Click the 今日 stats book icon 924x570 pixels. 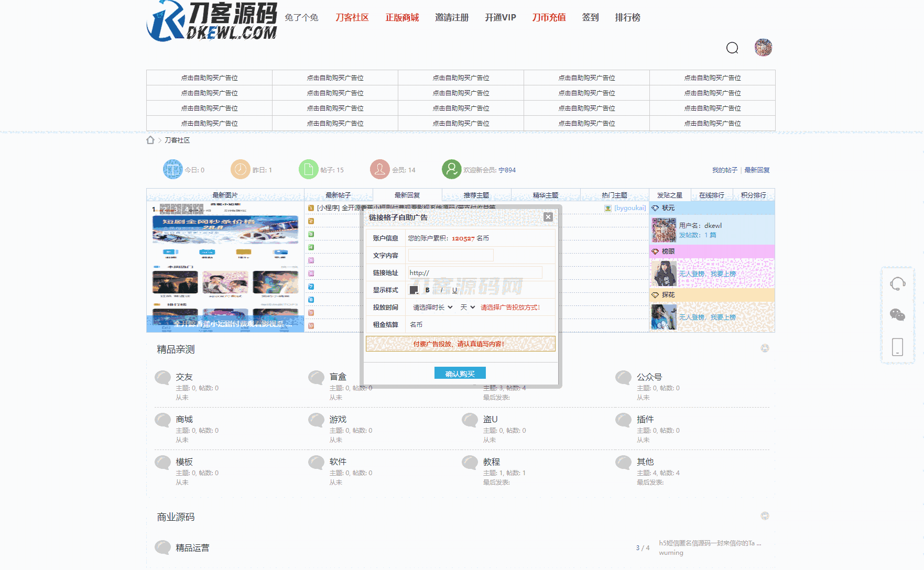173,169
